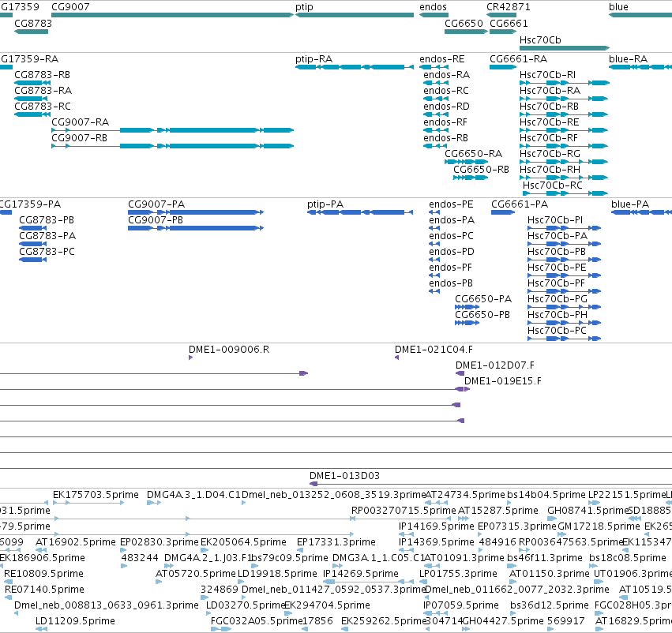Open the AT05720.5prime EST label
The image size is (672, 633).
click(196, 574)
